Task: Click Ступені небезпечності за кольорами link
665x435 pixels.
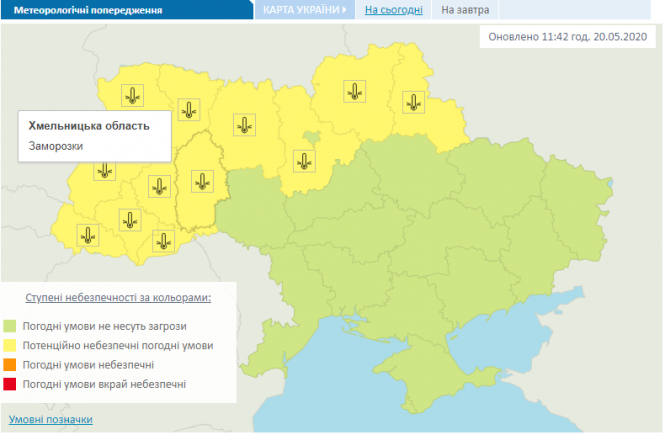Action: [118, 298]
